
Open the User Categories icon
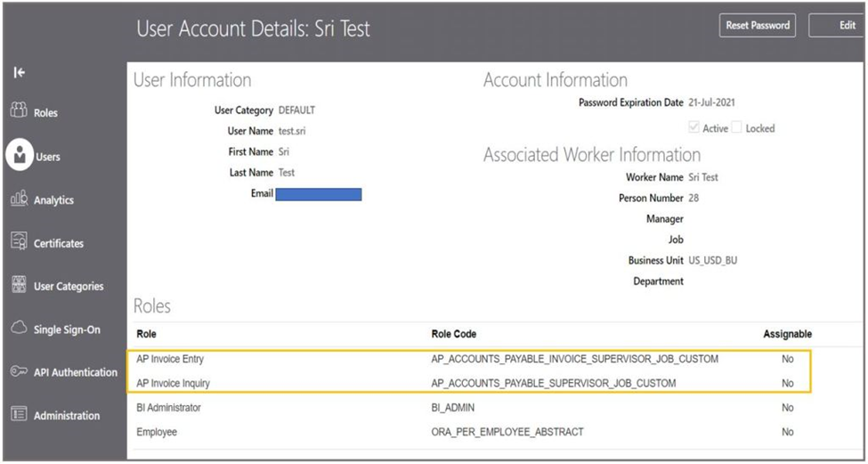coord(19,285)
